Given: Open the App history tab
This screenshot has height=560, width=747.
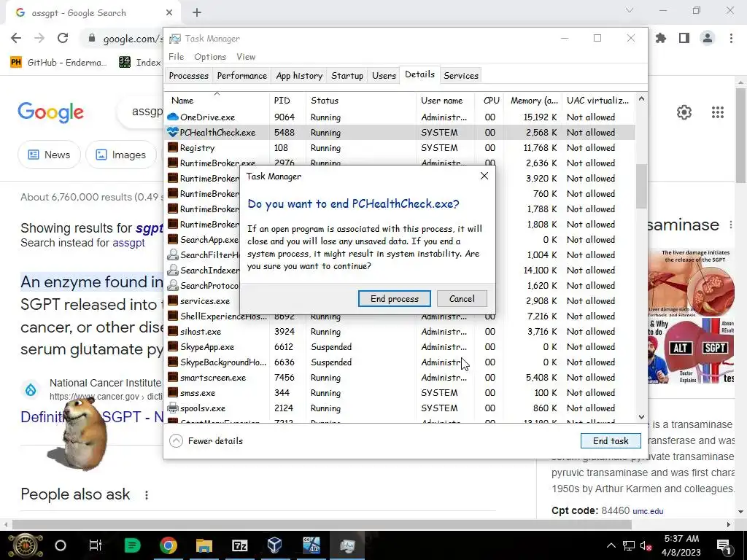Looking at the screenshot, I should [299, 76].
